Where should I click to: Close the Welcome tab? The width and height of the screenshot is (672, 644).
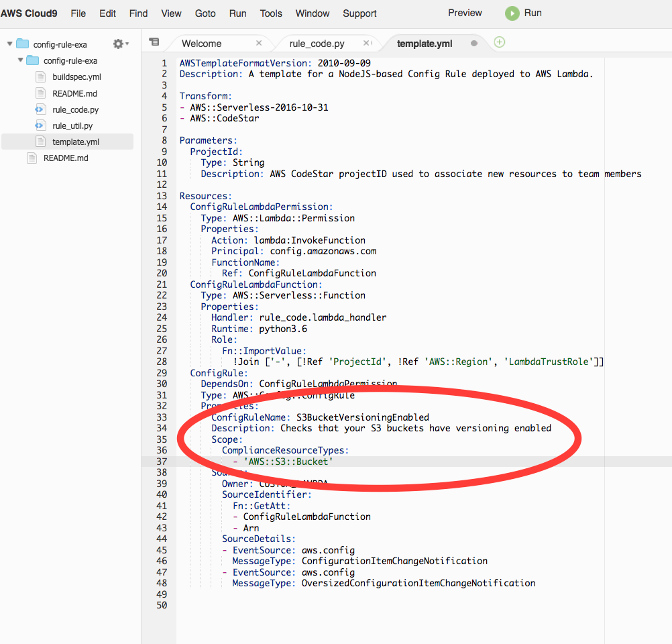259,44
